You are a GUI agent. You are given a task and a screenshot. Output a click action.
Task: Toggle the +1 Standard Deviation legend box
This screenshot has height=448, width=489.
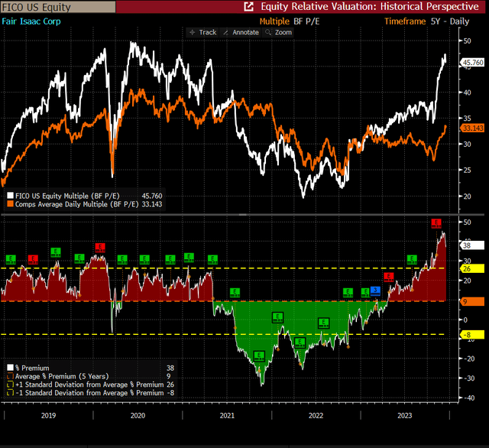10,385
